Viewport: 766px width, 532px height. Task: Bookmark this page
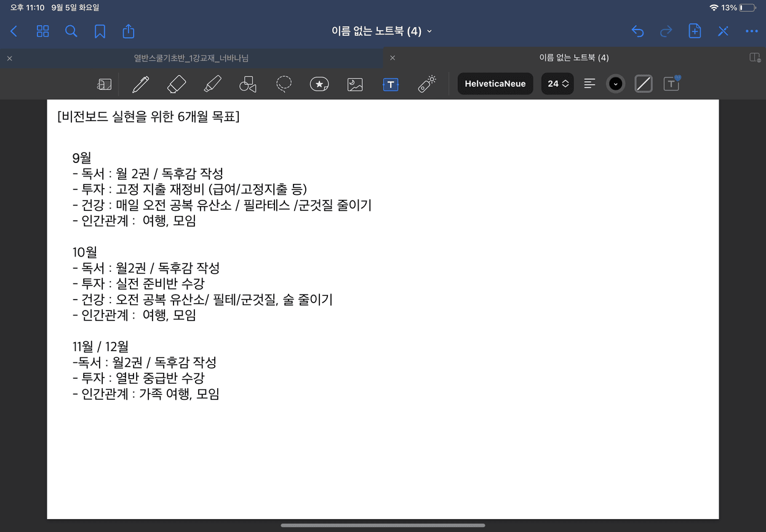coord(100,31)
